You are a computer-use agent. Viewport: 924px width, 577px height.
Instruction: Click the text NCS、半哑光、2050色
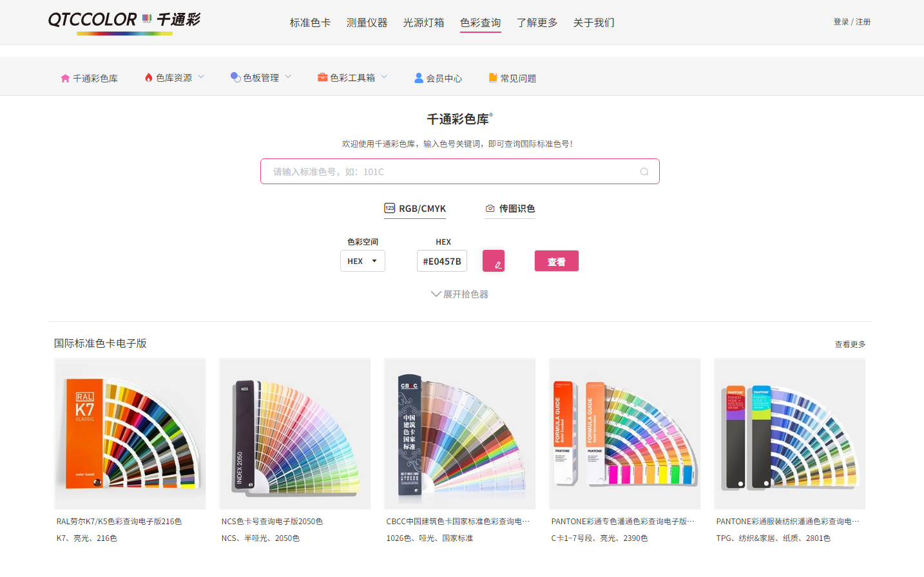pos(260,538)
